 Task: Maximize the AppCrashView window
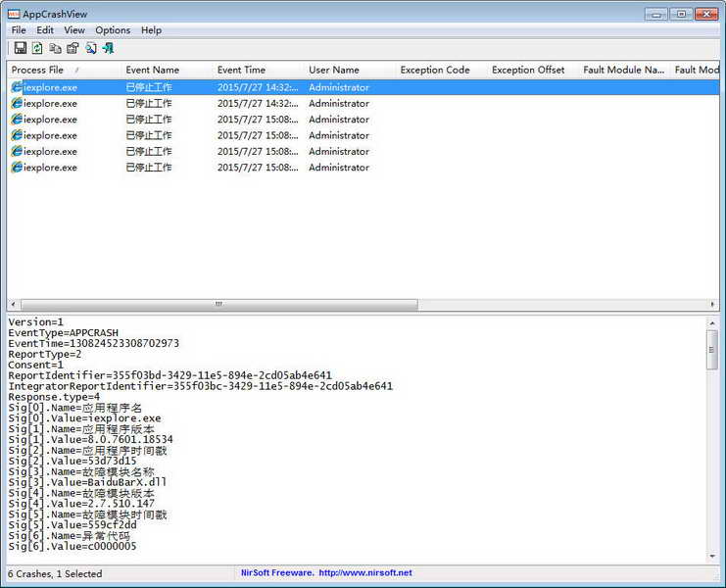[681, 15]
